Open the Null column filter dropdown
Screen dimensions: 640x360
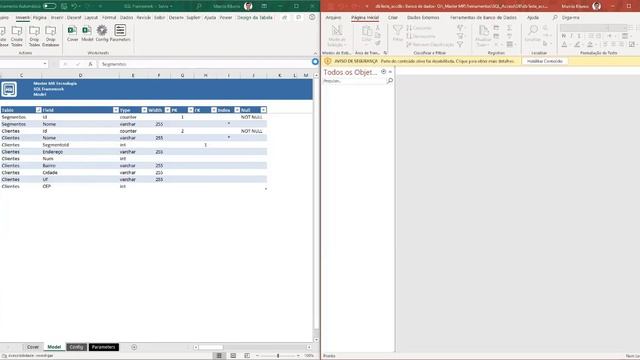(264, 110)
